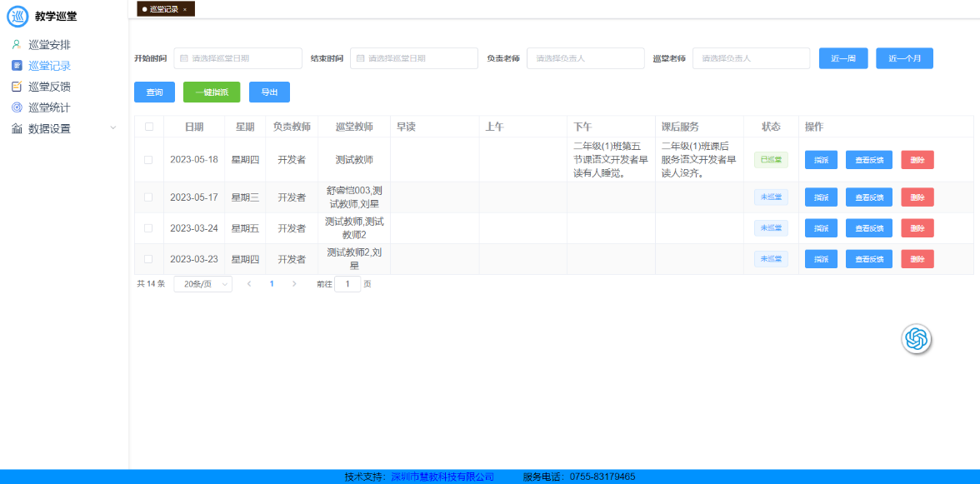This screenshot has height=484, width=980.
Task: Click 删除 in the 2023-05-18 row
Action: tap(917, 160)
